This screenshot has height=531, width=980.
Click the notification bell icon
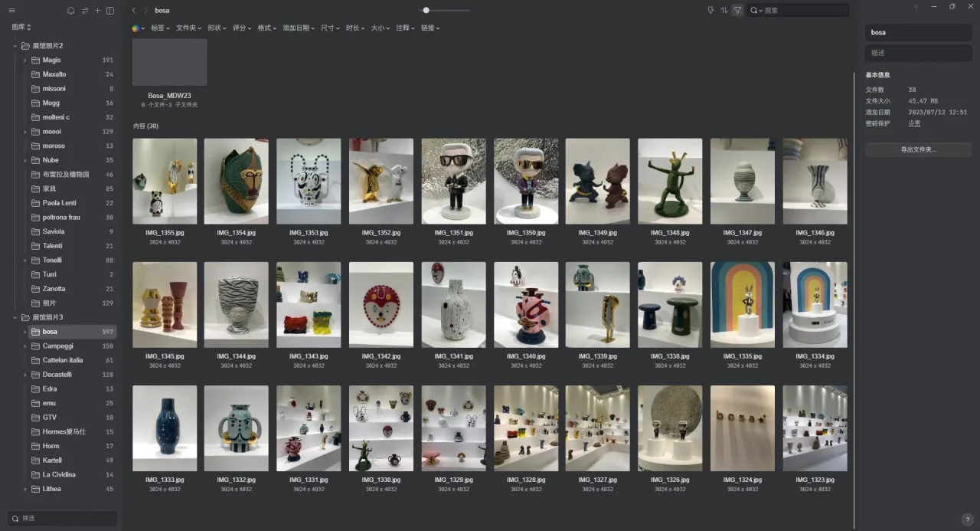pos(71,11)
